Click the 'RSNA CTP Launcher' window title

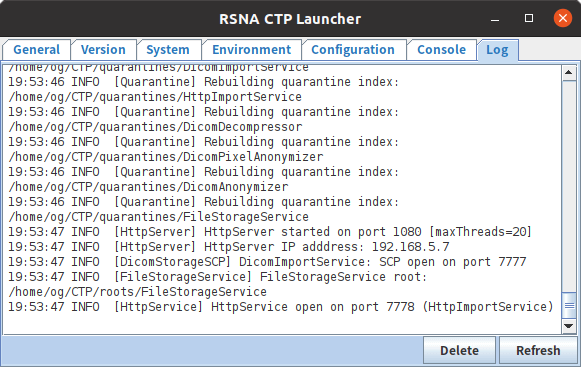click(290, 19)
